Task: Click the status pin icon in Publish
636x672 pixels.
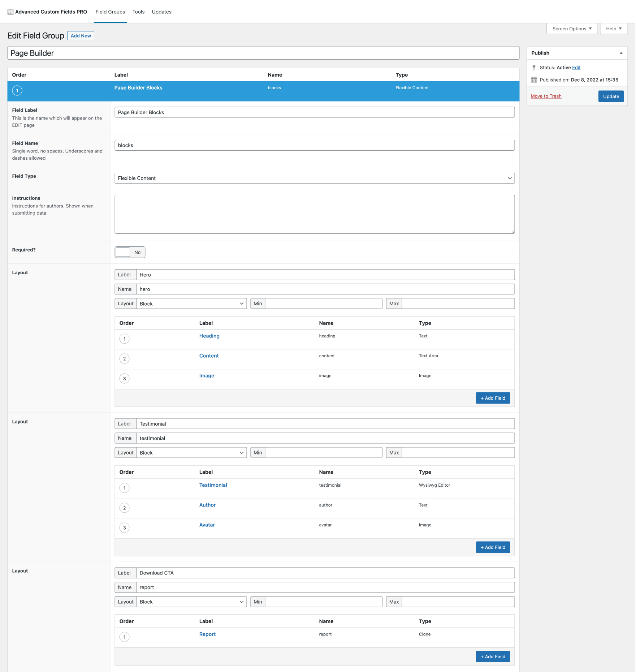Action: (x=534, y=68)
